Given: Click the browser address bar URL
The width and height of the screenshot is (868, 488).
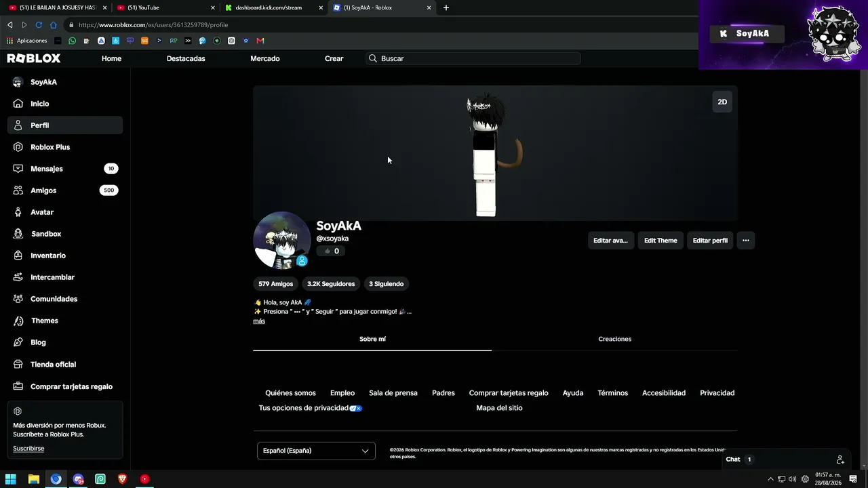Looking at the screenshot, I should (153, 25).
